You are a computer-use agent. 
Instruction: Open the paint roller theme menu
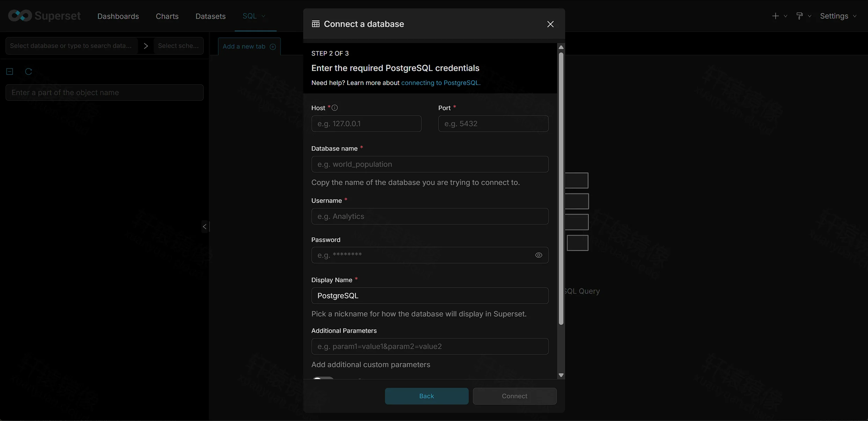803,16
